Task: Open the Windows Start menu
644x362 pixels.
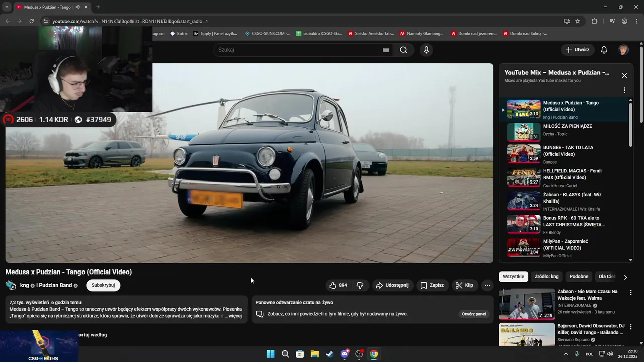Action: coord(270,354)
